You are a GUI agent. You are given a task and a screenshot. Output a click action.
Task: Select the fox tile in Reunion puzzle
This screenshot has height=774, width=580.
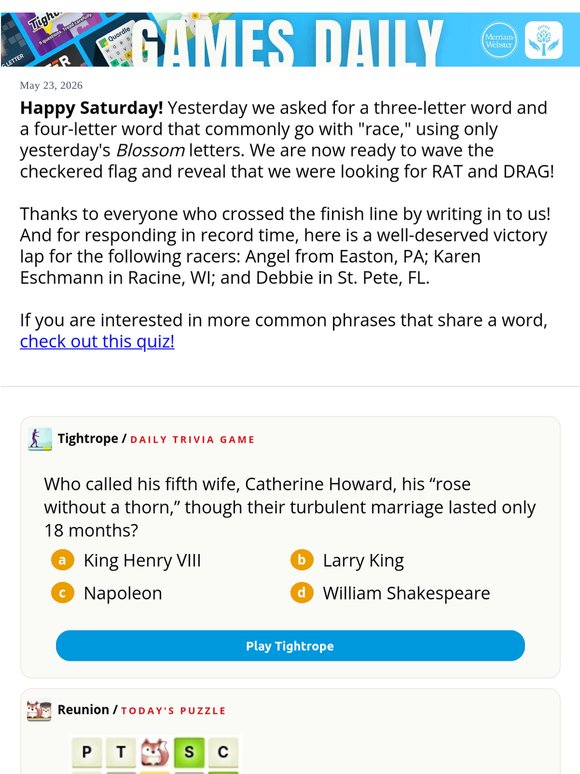point(155,752)
